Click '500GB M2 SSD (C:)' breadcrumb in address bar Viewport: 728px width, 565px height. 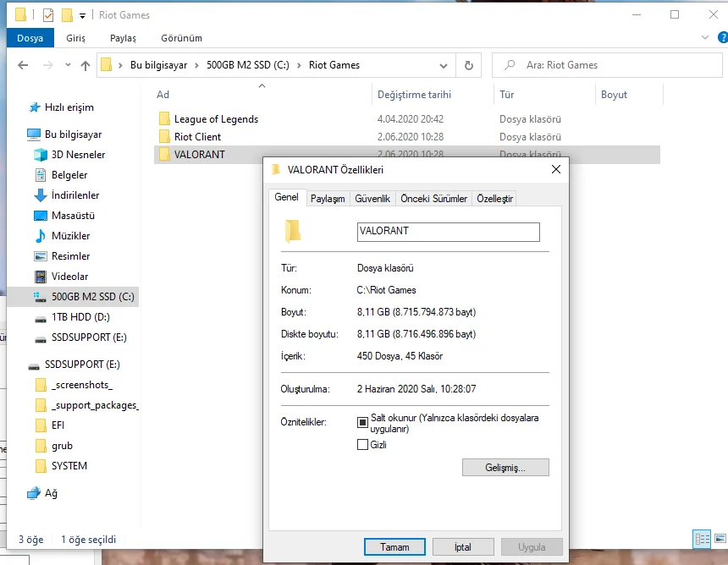pyautogui.click(x=248, y=65)
